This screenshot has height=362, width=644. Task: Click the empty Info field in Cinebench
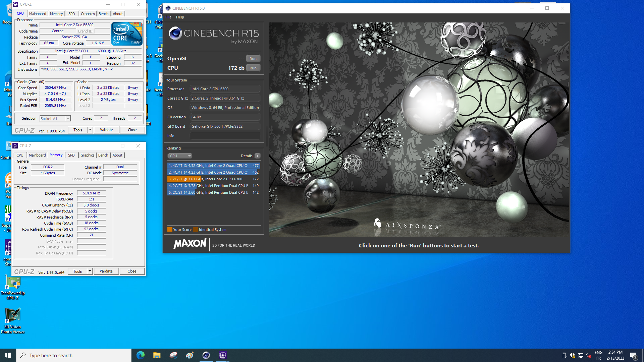[225, 136]
